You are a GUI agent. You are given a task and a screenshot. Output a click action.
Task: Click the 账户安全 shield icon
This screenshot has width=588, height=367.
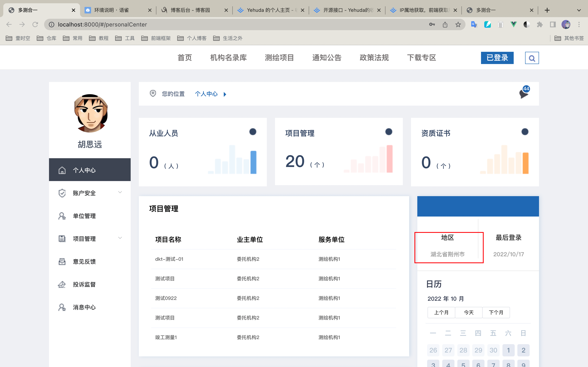[62, 193]
